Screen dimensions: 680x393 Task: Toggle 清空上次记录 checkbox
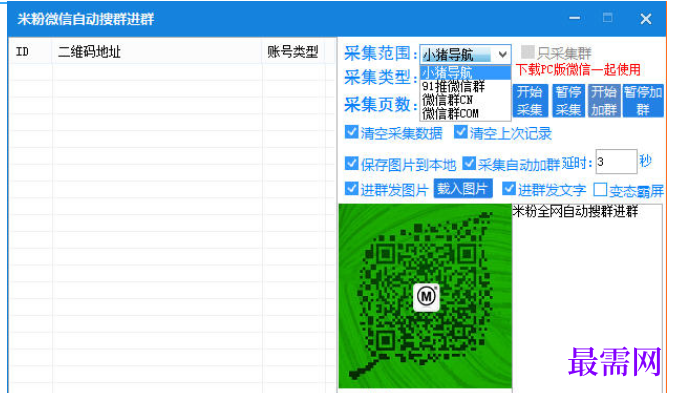click(x=460, y=132)
